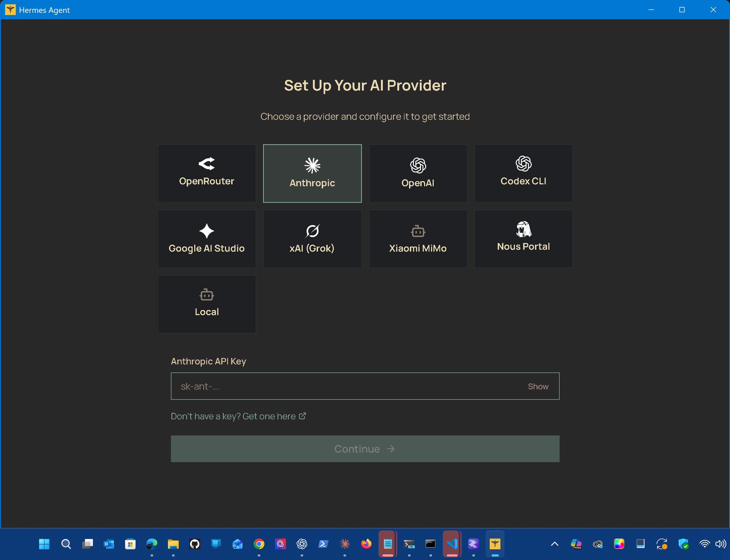This screenshot has height=560, width=730.
Task: Open the GitHub Desktop taskbar icon
Action: (194, 544)
